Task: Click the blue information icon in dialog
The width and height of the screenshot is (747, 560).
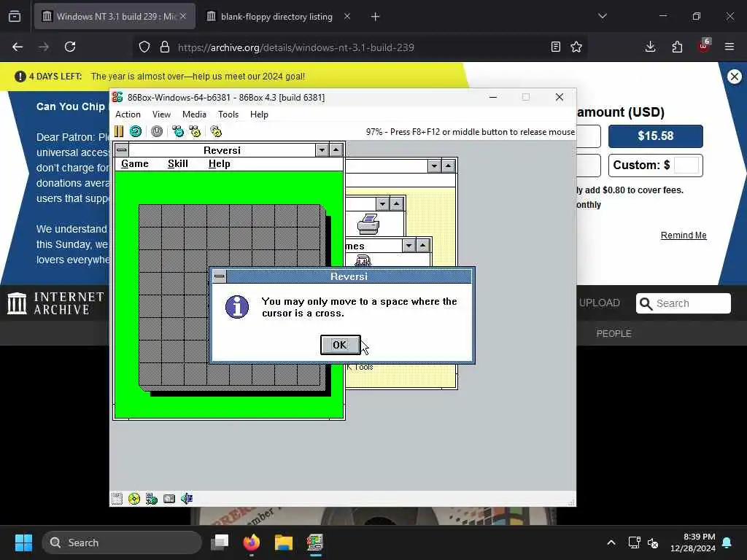Action: pos(237,307)
